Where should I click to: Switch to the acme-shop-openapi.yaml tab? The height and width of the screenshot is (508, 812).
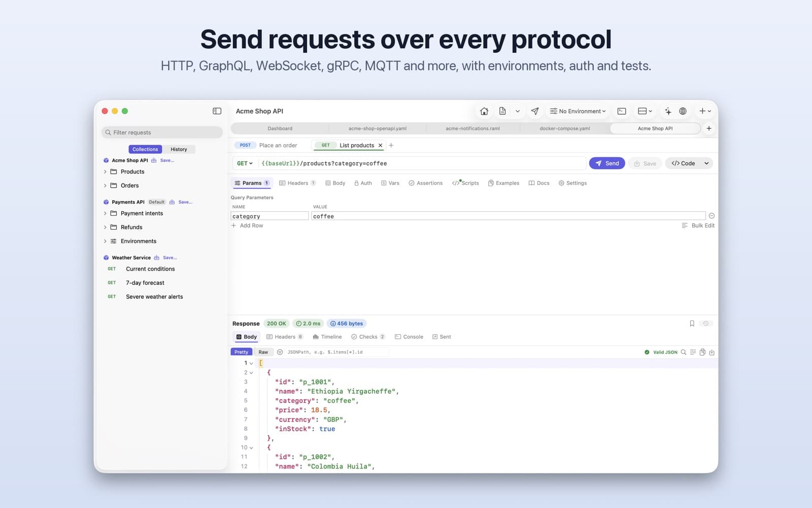click(x=378, y=129)
